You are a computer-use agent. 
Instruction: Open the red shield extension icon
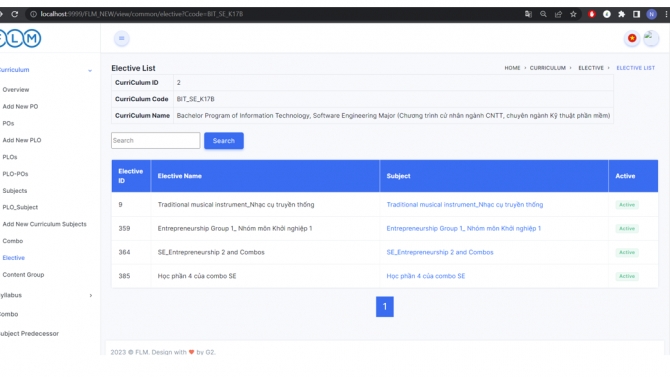[592, 14]
